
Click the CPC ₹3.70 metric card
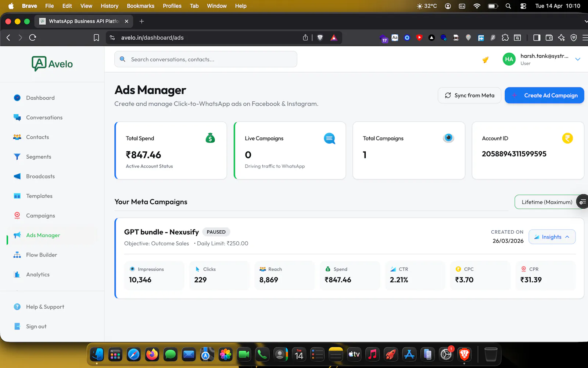pos(480,275)
